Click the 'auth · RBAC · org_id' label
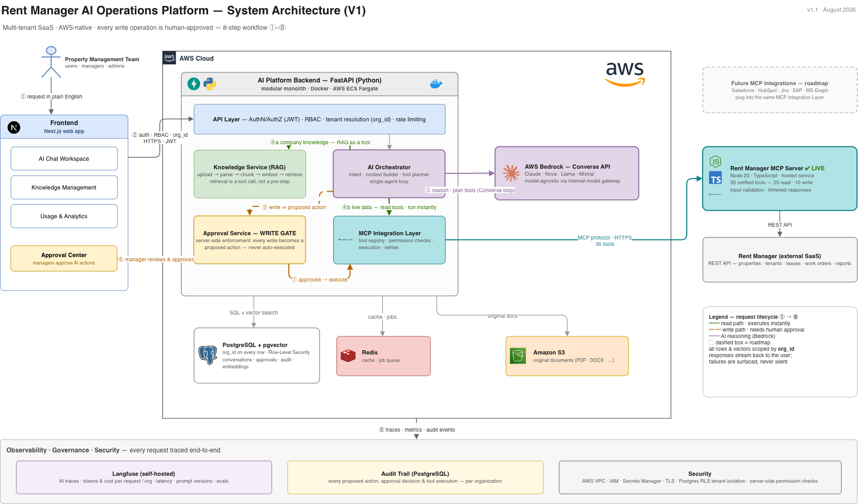 coord(160,135)
